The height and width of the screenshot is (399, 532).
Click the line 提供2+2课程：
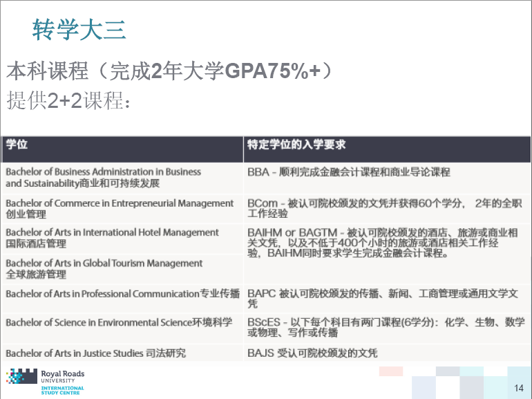point(68,100)
